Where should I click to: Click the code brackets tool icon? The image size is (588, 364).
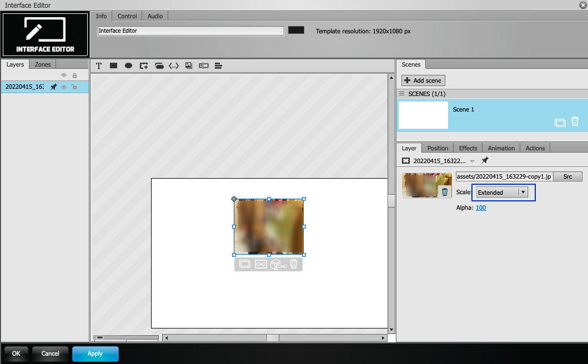point(174,65)
